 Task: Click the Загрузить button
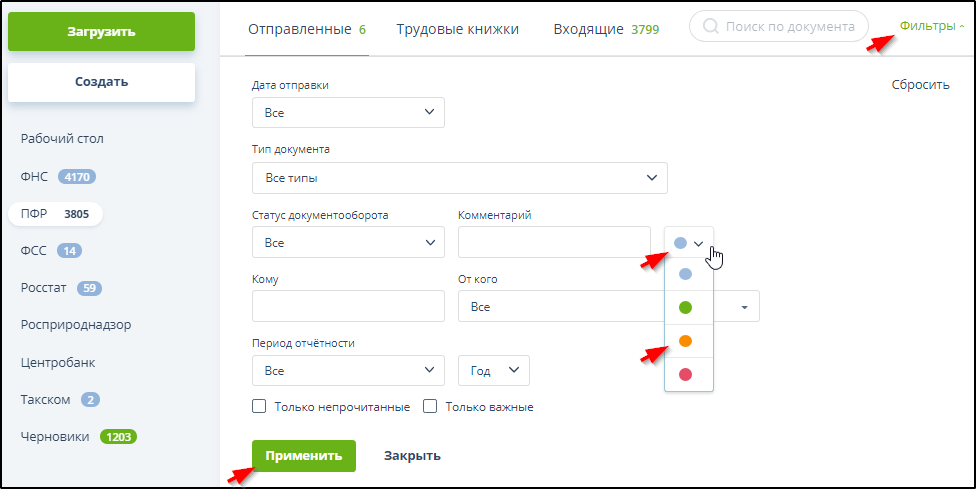(101, 32)
